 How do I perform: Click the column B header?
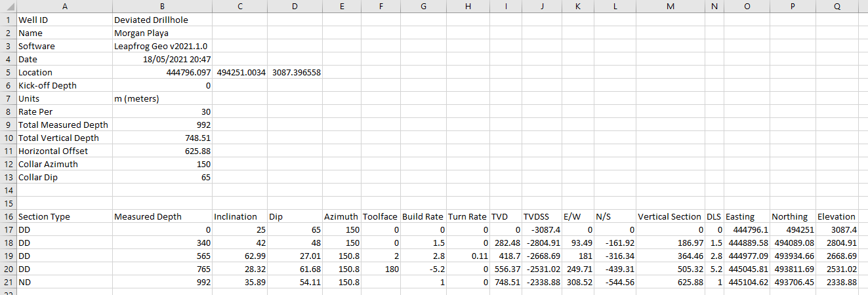tap(162, 6)
